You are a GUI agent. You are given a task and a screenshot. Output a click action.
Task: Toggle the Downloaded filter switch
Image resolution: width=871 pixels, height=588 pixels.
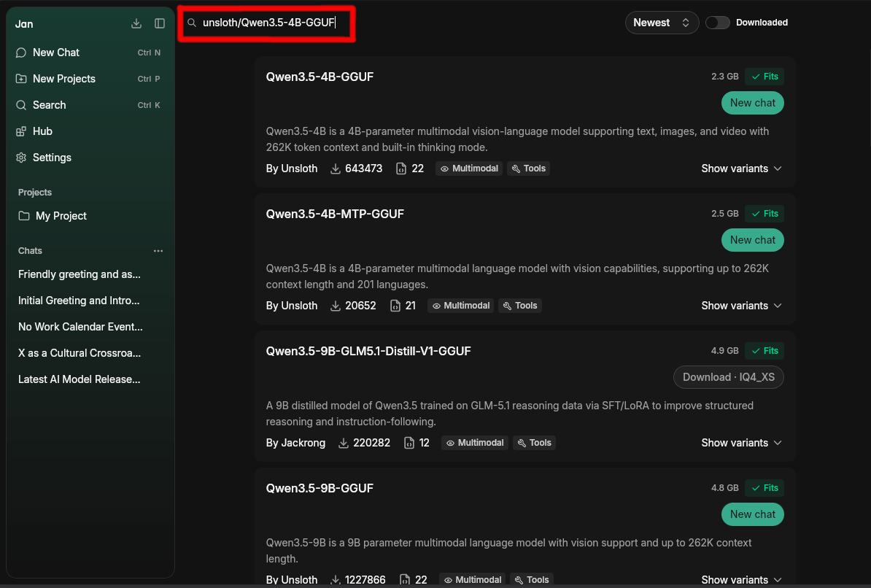pyautogui.click(x=717, y=23)
